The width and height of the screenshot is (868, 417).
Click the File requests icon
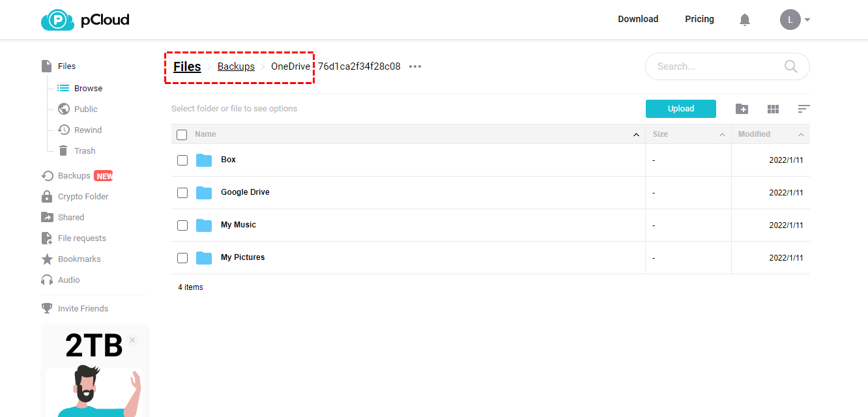(x=47, y=238)
